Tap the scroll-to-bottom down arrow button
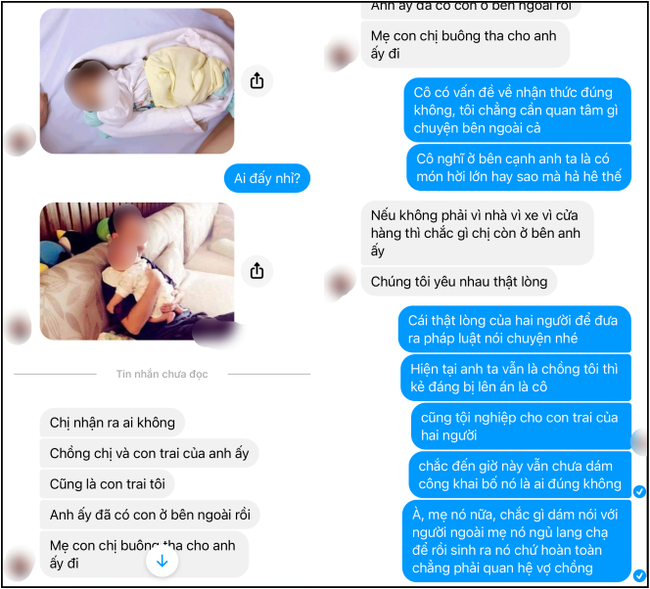 pos(162,561)
